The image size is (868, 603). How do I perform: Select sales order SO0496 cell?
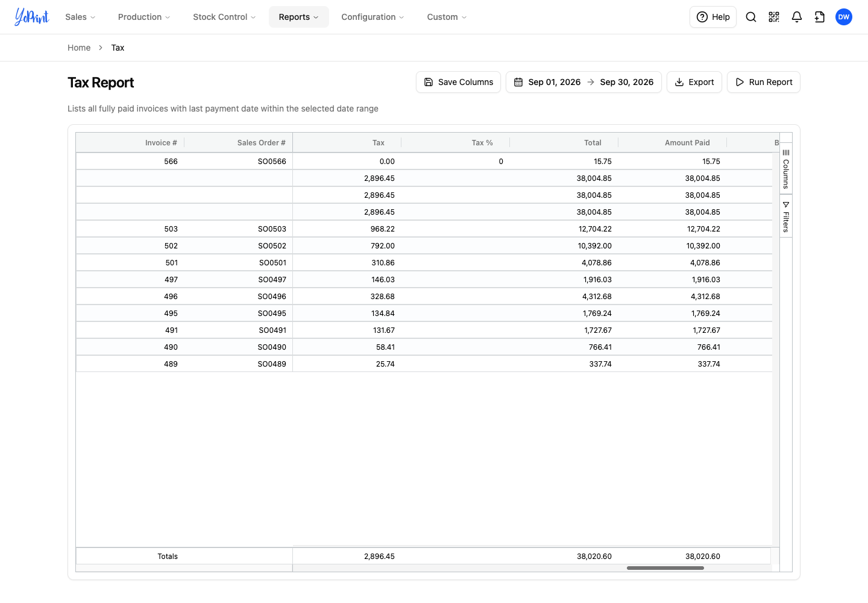coord(239,297)
